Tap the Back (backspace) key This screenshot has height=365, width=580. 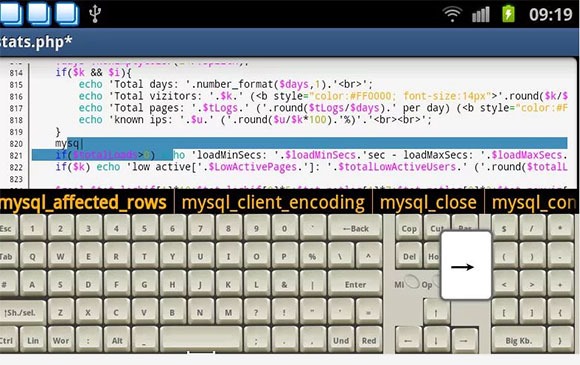point(355,229)
